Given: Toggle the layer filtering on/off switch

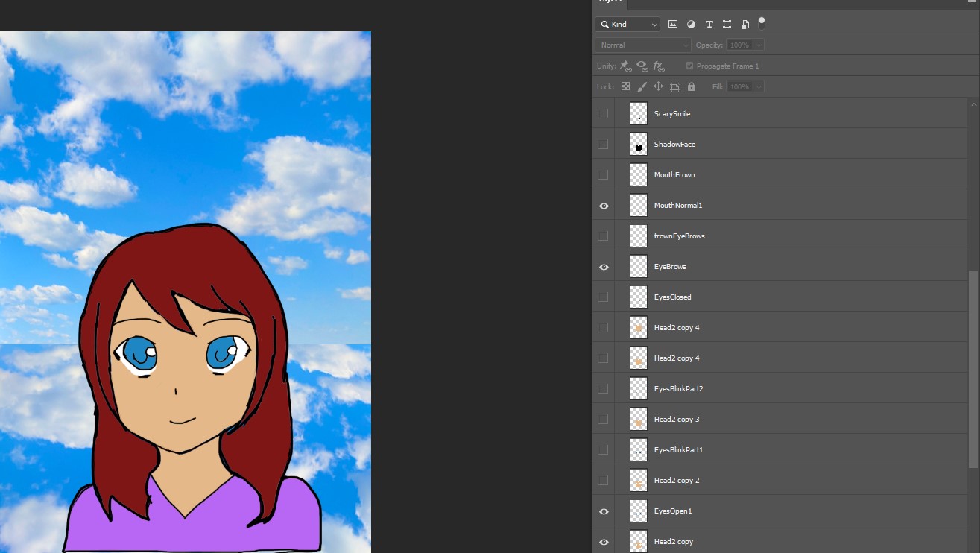Looking at the screenshot, I should pyautogui.click(x=761, y=23).
